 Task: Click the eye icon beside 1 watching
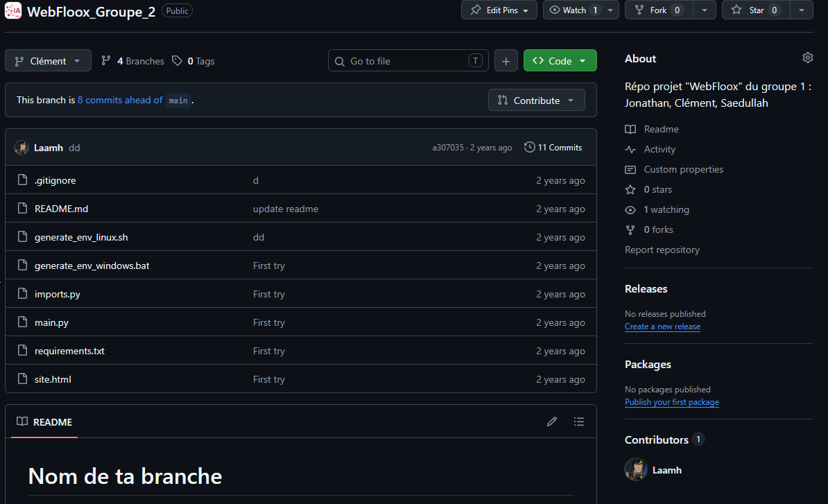[x=630, y=209]
